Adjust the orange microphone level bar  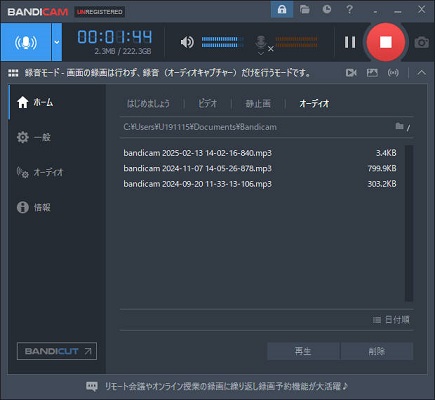[296, 42]
